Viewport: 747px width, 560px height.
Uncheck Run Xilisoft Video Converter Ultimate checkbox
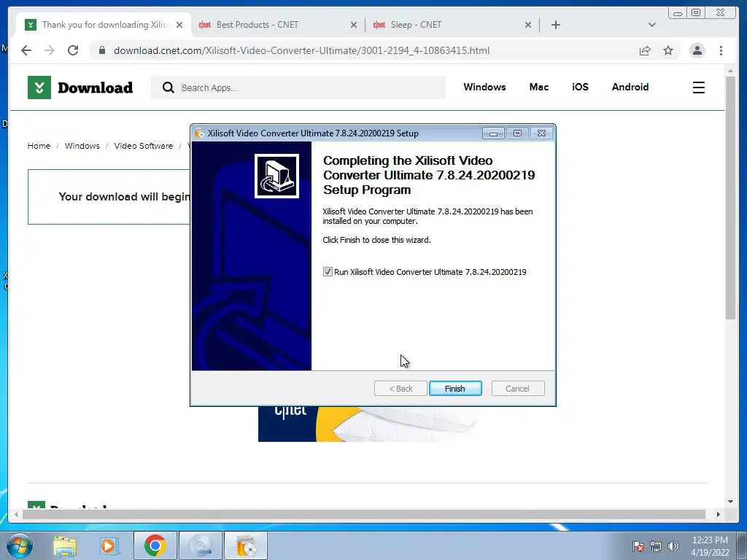(328, 272)
